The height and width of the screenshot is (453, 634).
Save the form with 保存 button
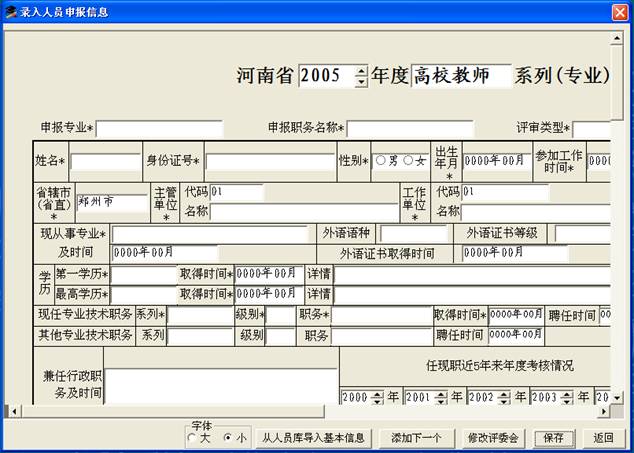coord(554,437)
